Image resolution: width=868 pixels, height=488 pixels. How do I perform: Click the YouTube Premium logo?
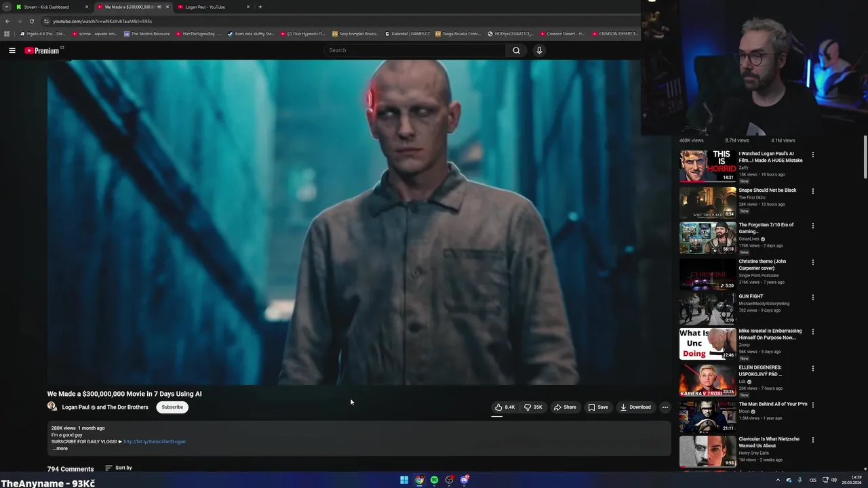click(43, 50)
